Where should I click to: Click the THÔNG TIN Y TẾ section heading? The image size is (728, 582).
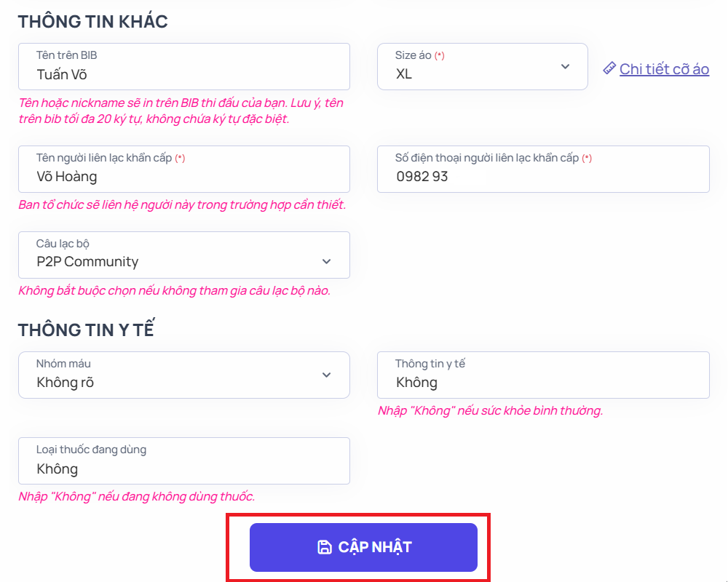coord(87,330)
